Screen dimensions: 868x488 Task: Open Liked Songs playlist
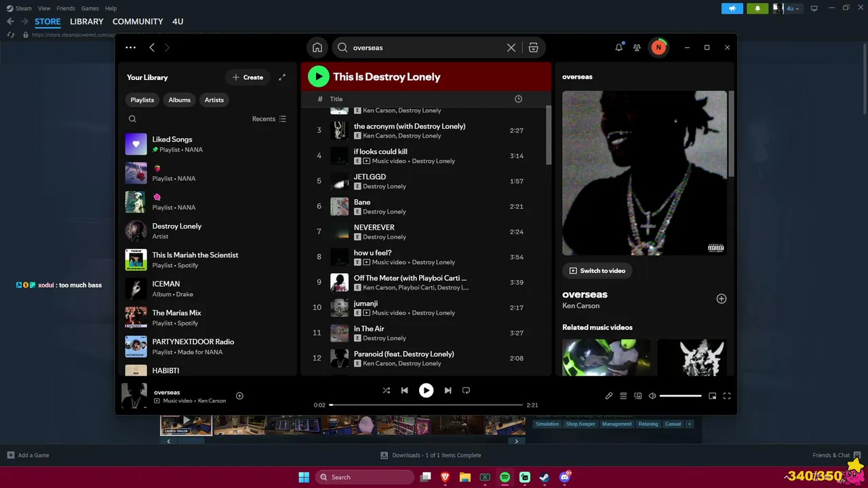coord(207,144)
